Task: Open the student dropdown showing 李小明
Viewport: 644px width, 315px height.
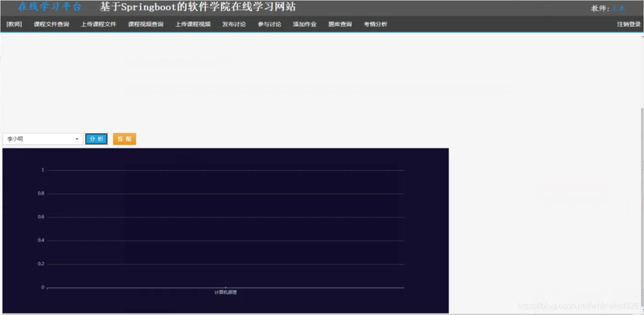Action: 43,139
